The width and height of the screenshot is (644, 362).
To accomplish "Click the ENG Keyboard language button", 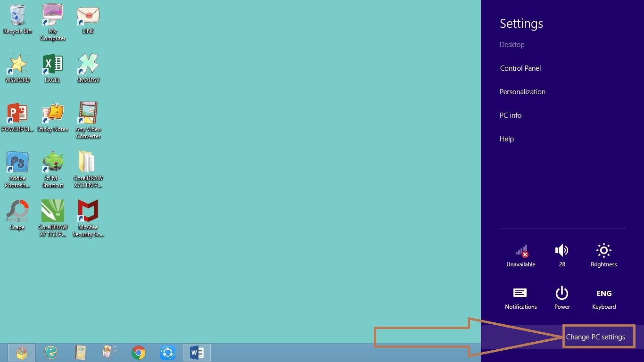I will click(x=604, y=299).
